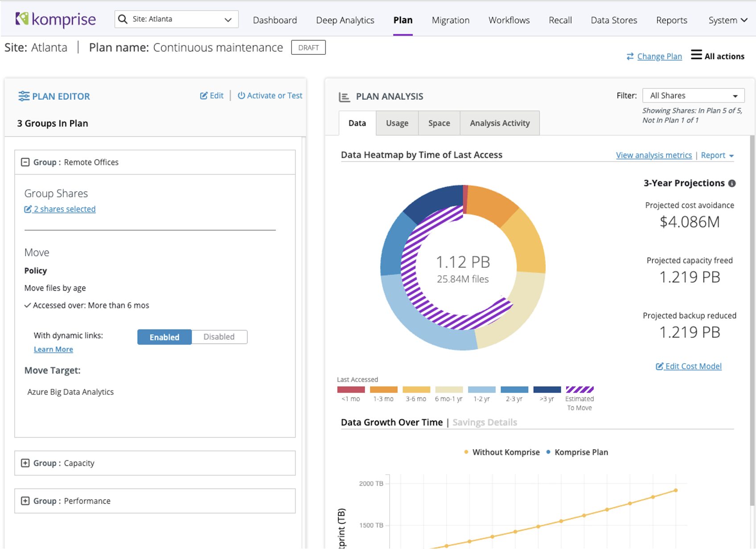756x549 pixels.
Task: Click the >3 yr dark blue legend swatch
Action: click(x=547, y=389)
